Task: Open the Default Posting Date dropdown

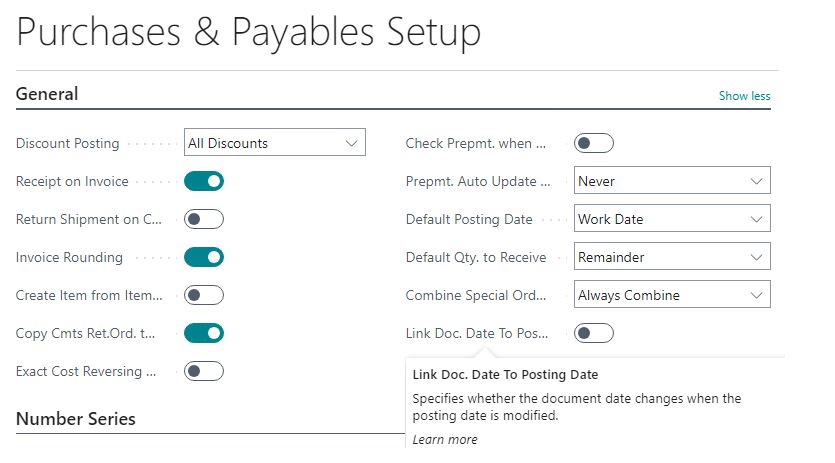Action: point(672,219)
